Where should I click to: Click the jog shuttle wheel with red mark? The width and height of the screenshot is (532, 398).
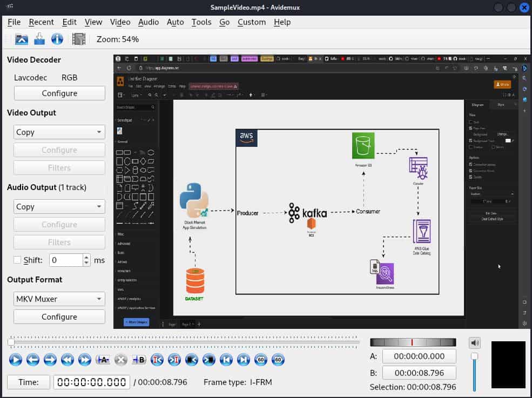click(413, 342)
